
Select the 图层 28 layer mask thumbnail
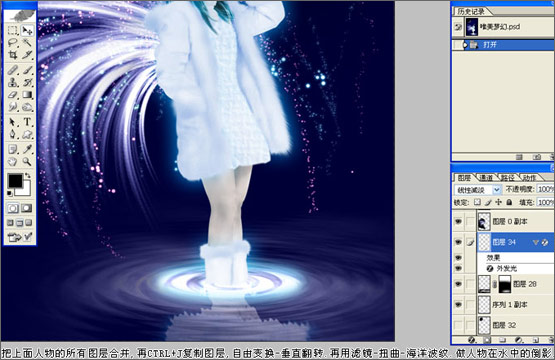(x=504, y=284)
